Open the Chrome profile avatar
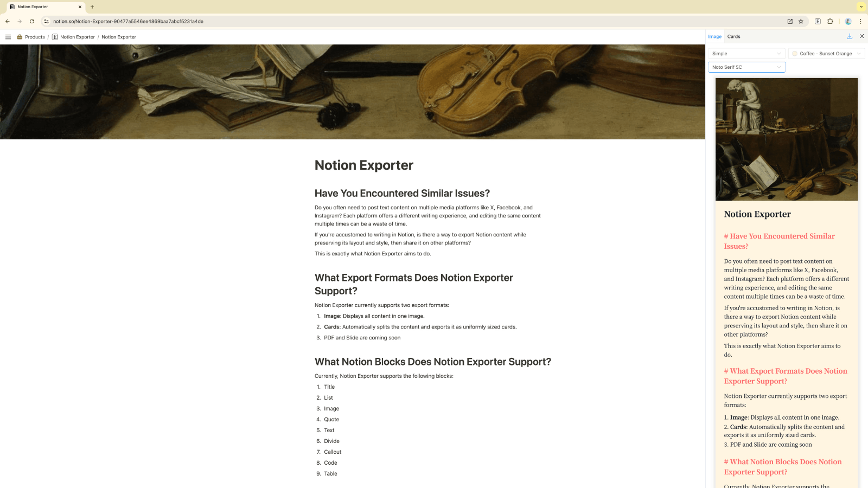This screenshot has width=868, height=488. coord(848,21)
